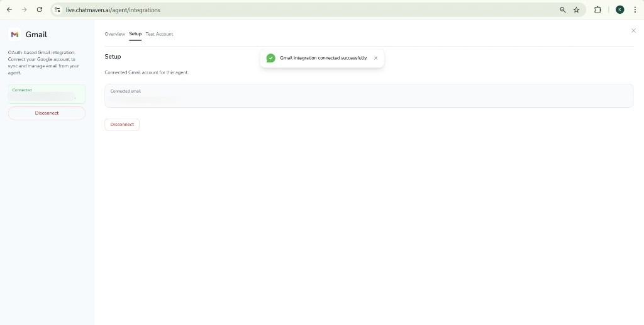Open the profile avatar labeled K
644x325 pixels.
click(x=619, y=10)
